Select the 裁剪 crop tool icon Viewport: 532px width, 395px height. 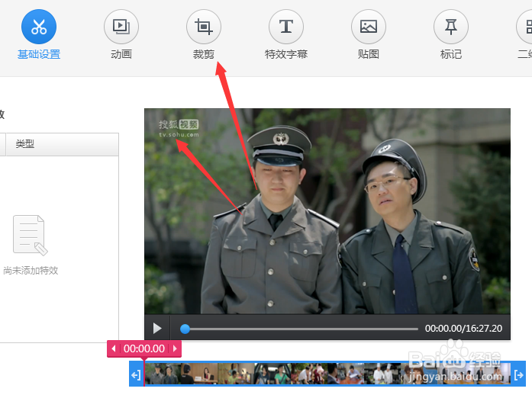pos(204,27)
